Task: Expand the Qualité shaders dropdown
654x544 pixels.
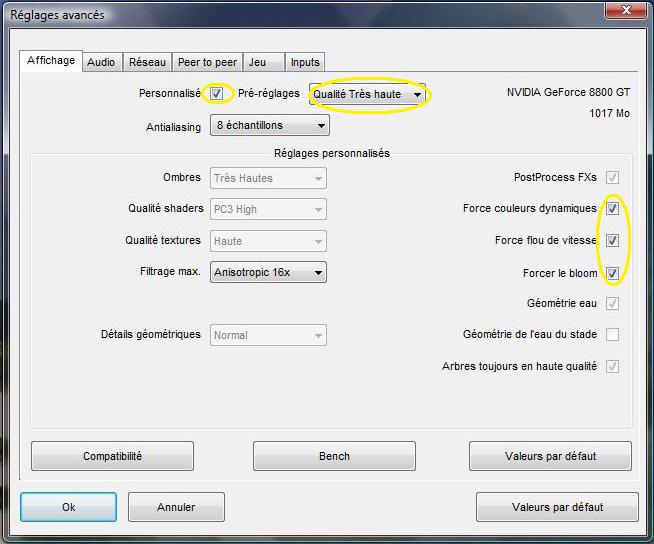Action: pyautogui.click(x=268, y=209)
